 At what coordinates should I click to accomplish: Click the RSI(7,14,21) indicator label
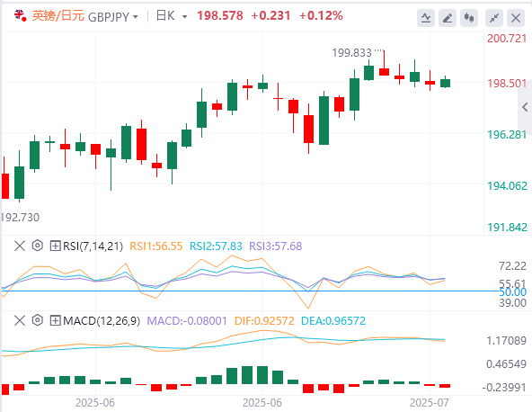93,246
